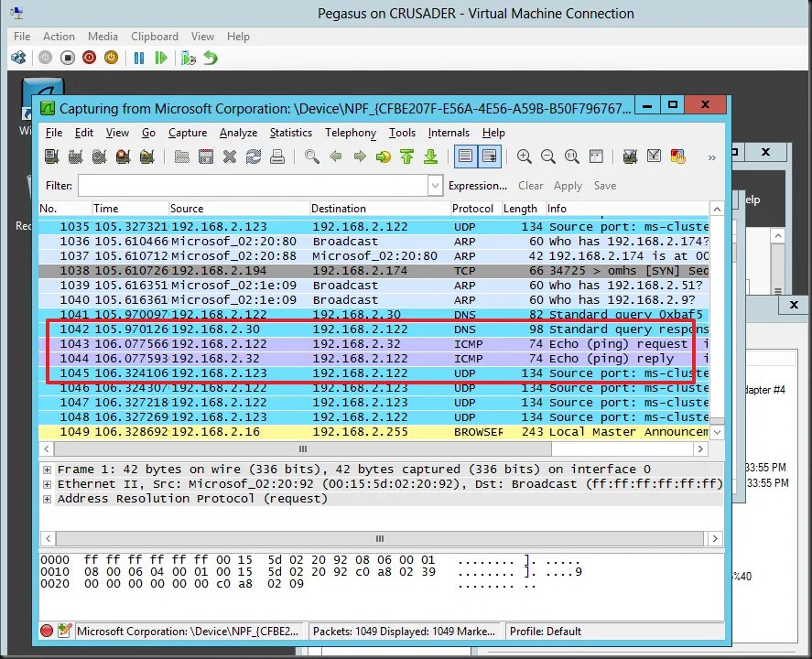Expand Address Resolution Protocol details
812x659 pixels.
point(47,499)
